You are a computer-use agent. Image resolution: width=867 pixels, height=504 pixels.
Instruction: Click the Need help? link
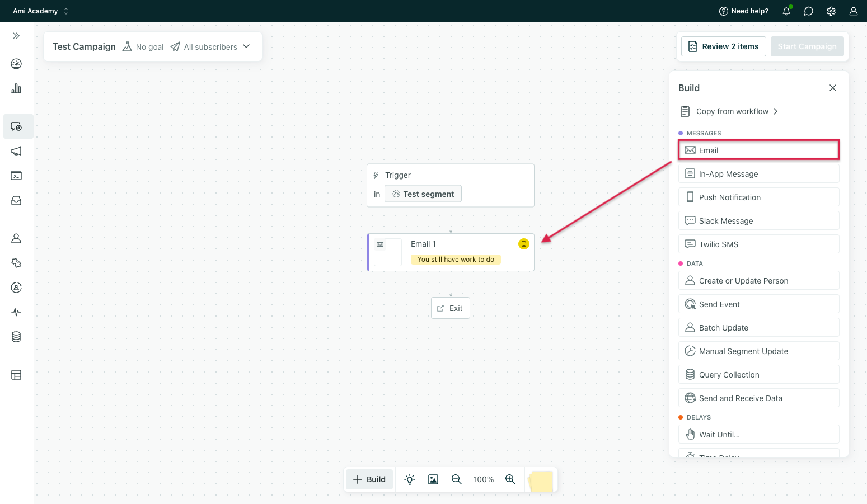point(744,11)
